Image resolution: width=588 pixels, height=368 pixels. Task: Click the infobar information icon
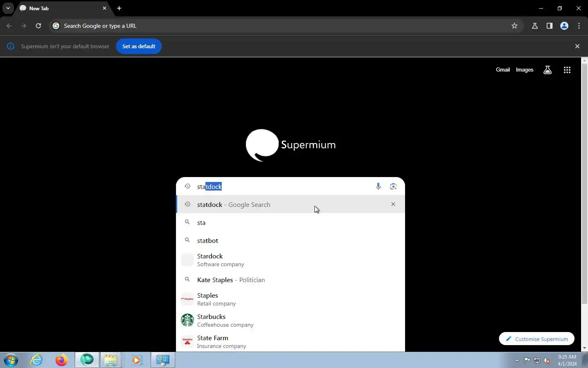[11, 46]
